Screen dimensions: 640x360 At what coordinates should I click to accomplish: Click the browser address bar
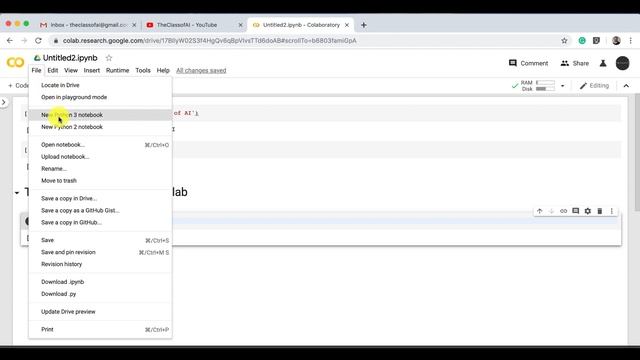310,40
